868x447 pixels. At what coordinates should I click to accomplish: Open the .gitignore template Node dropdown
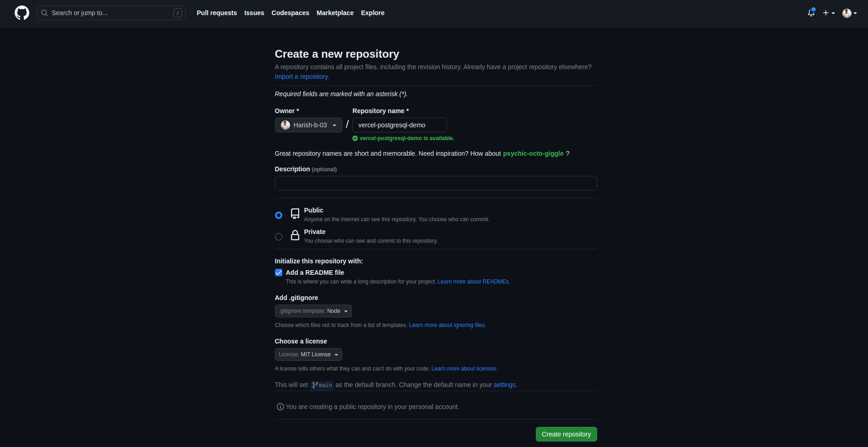313,311
